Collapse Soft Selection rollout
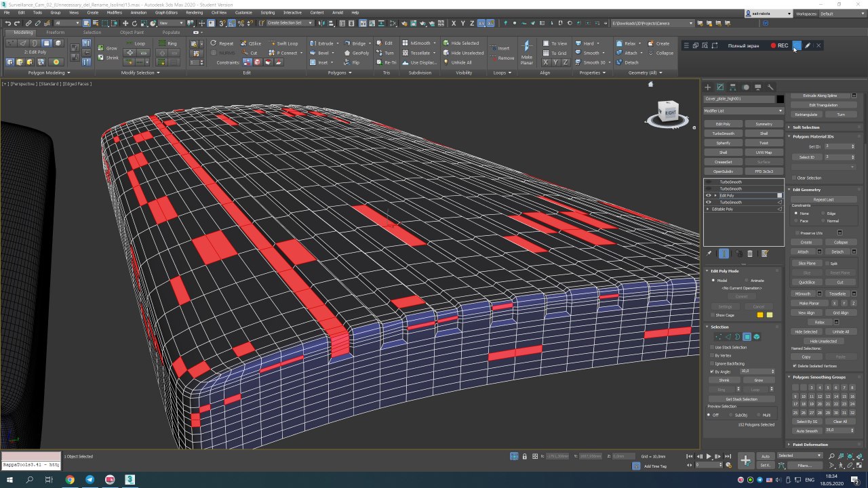Viewport: 868px width, 488px height. tap(806, 127)
